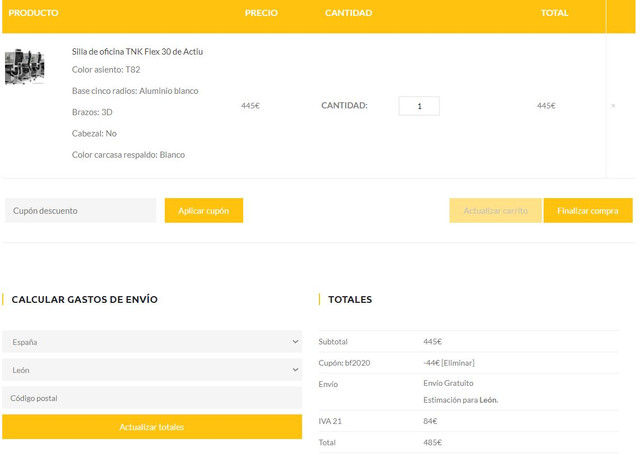This screenshot has width=640, height=455.
Task: Click the Envío Gratuito text
Action: (x=448, y=383)
